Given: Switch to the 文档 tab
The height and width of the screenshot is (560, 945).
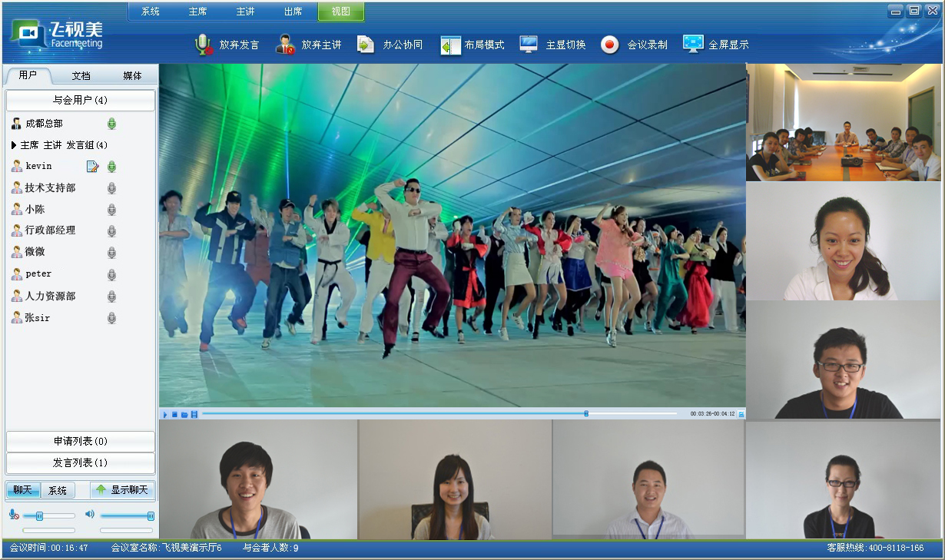Looking at the screenshot, I should point(81,75).
